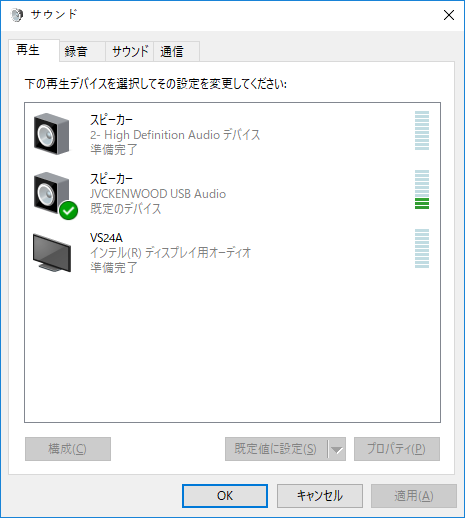Open プロパティ(P) for the device
Viewport: 465px width, 518px height.
[x=397, y=449]
